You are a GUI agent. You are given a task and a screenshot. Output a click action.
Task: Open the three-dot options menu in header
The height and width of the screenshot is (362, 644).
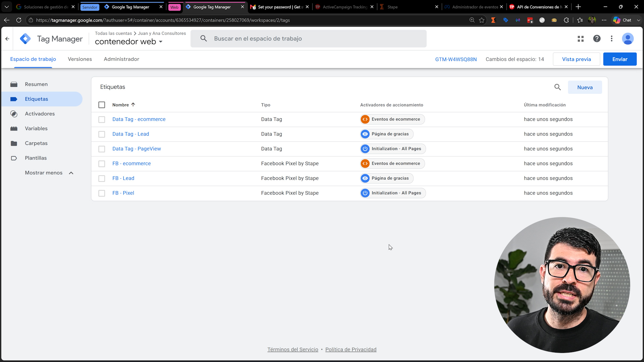tap(611, 39)
